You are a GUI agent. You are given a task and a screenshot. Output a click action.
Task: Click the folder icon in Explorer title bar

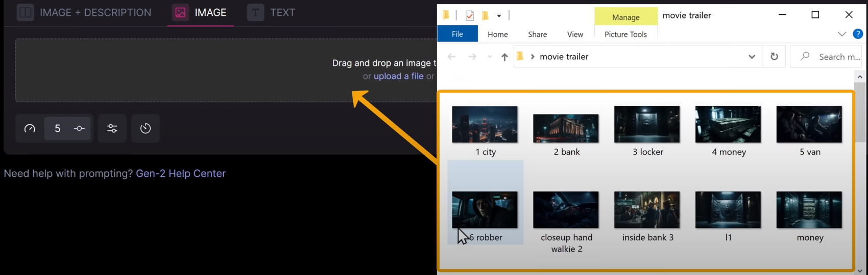446,15
